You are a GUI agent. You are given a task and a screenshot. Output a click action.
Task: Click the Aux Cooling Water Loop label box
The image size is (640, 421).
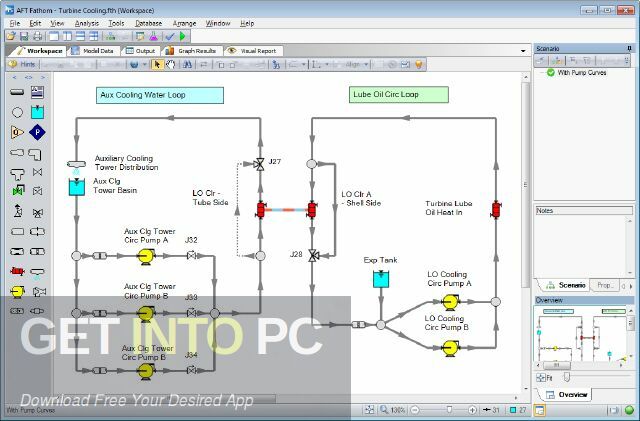pos(160,95)
